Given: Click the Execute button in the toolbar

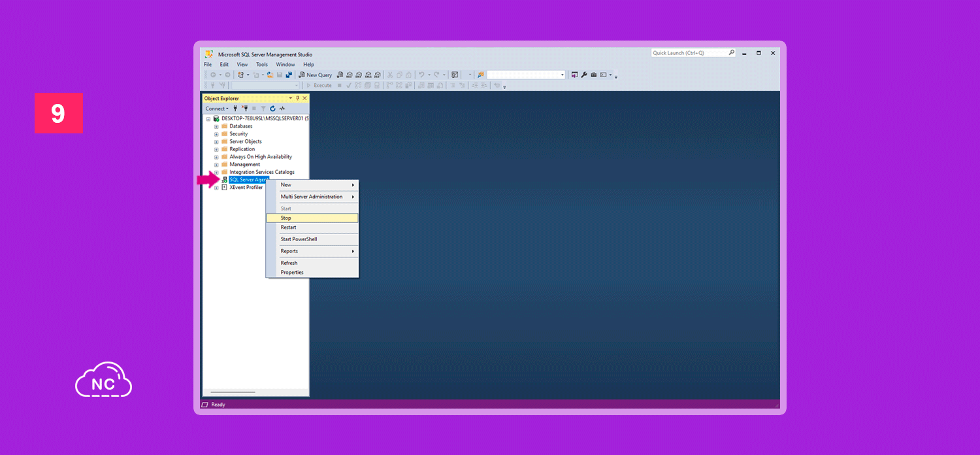Looking at the screenshot, I should pyautogui.click(x=319, y=86).
